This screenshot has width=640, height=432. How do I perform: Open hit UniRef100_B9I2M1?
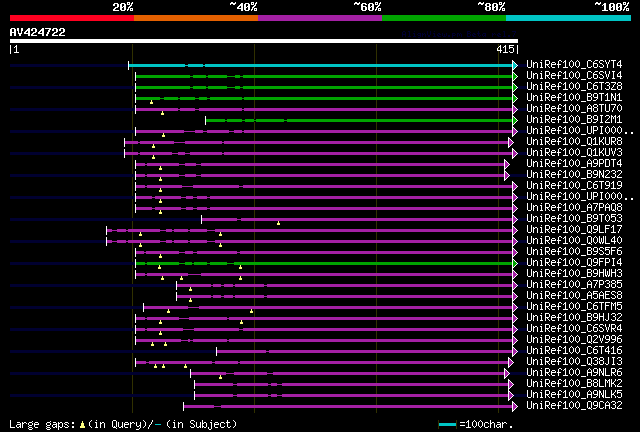(574, 119)
